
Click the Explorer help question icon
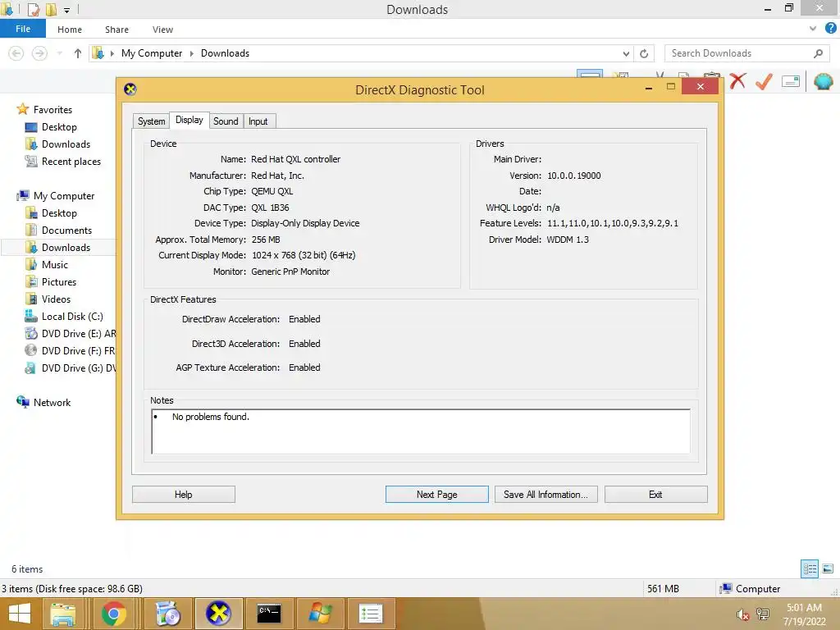click(830, 29)
